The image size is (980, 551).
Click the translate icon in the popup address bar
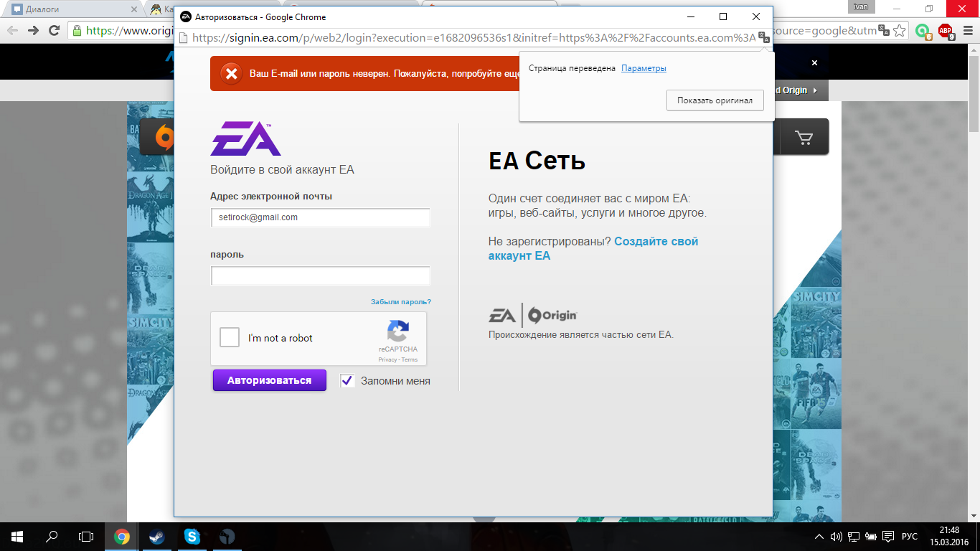764,37
